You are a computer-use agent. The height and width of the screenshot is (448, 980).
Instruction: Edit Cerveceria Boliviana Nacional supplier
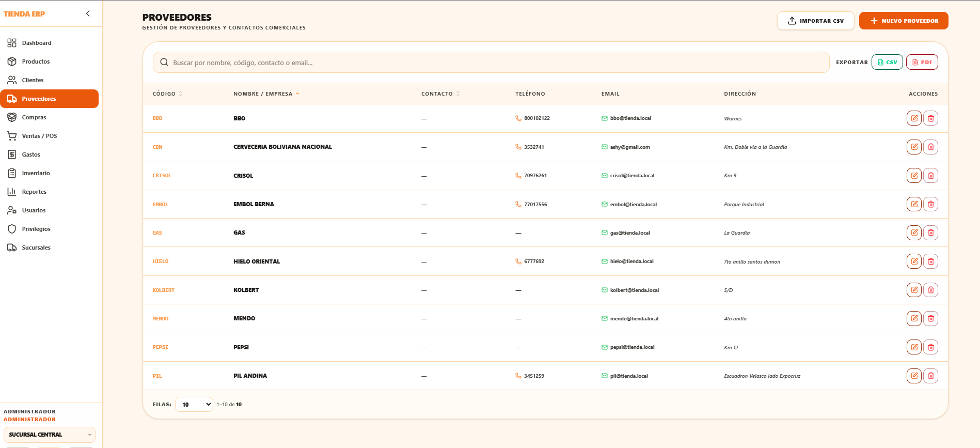click(x=914, y=147)
